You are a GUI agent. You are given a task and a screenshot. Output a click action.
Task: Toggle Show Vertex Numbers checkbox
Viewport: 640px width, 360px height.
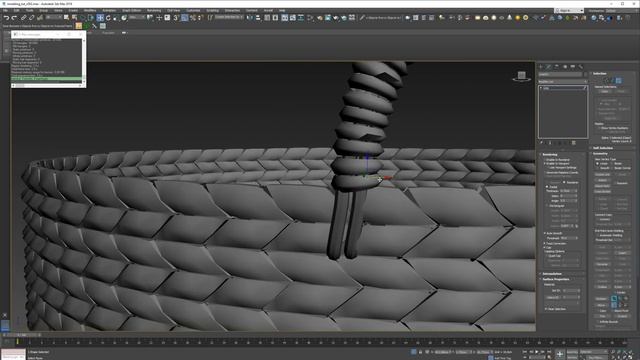coord(599,128)
